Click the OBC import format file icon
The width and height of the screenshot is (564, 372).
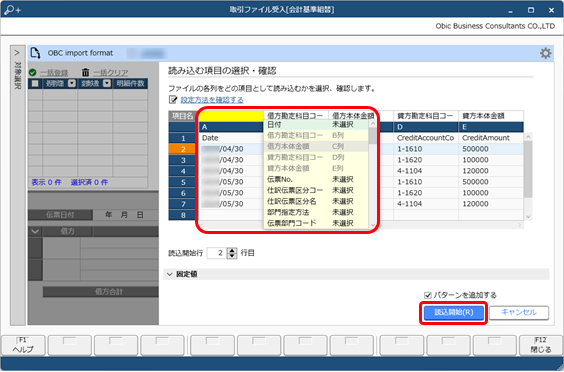pyautogui.click(x=35, y=53)
